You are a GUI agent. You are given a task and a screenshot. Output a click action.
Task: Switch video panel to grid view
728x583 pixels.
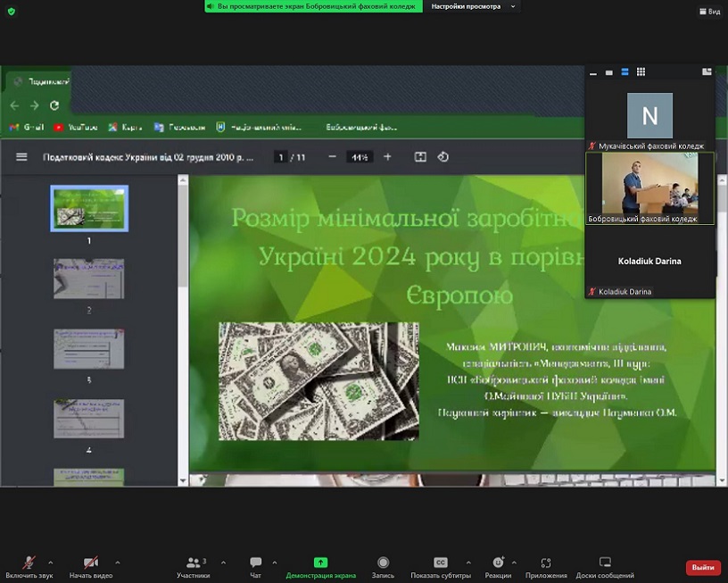click(641, 71)
